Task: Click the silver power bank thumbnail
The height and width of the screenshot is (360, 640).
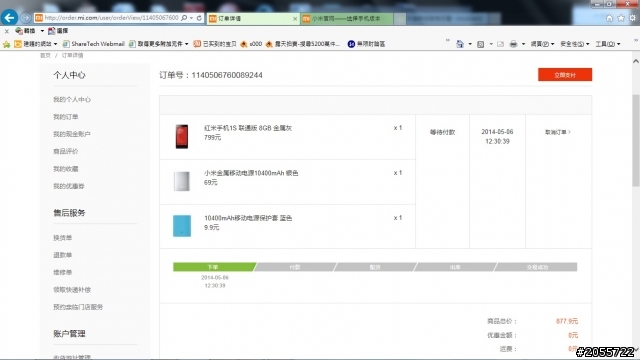Action: coord(182,181)
